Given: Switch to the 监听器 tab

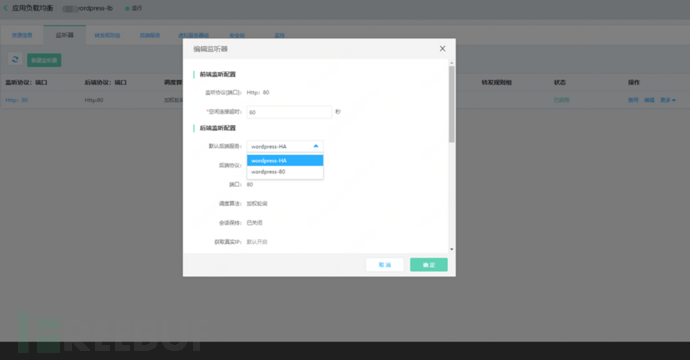Looking at the screenshot, I should (65, 35).
